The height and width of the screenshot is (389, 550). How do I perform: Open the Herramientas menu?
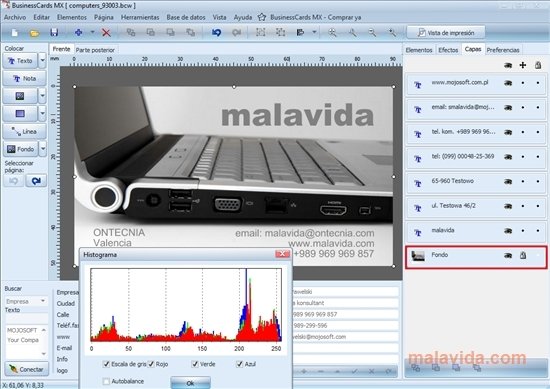click(140, 17)
